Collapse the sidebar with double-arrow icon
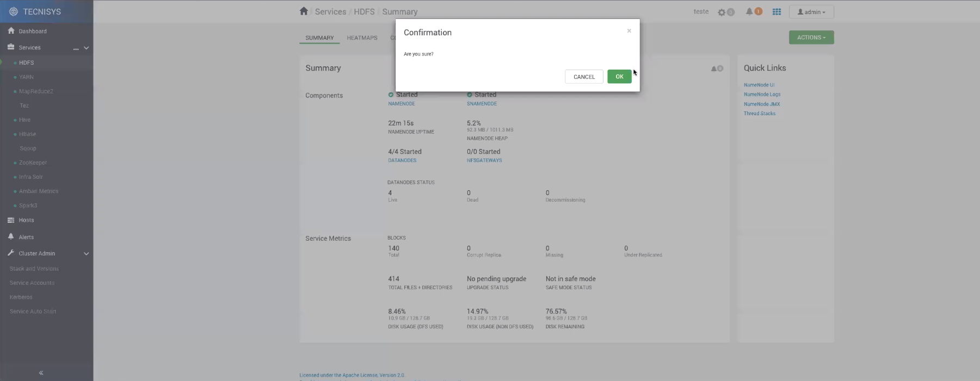The height and width of the screenshot is (381, 980). tap(41, 373)
